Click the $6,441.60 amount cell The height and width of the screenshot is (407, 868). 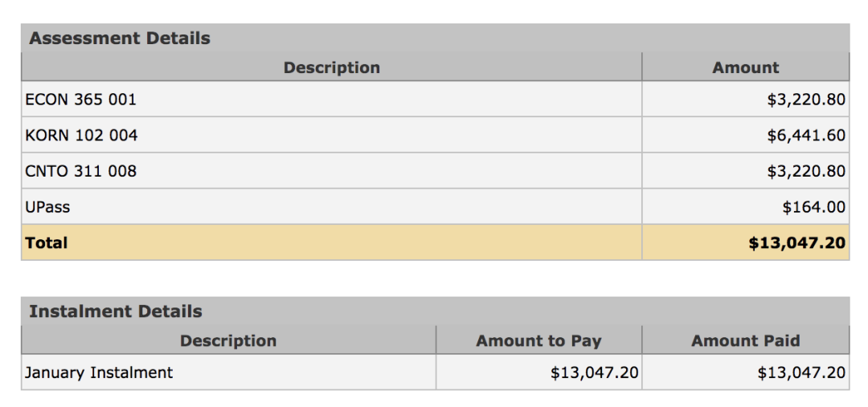(x=805, y=136)
